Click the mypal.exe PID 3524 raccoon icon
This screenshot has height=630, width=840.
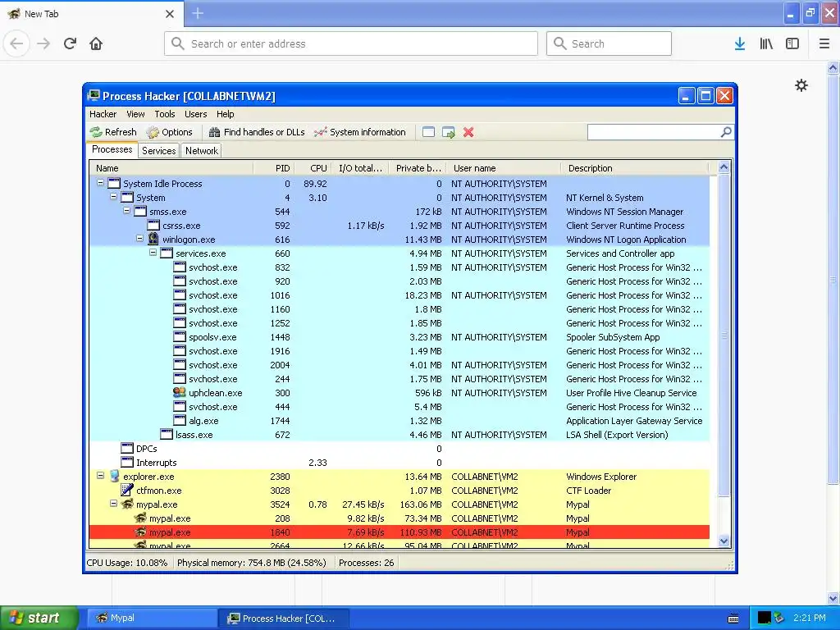pos(127,504)
